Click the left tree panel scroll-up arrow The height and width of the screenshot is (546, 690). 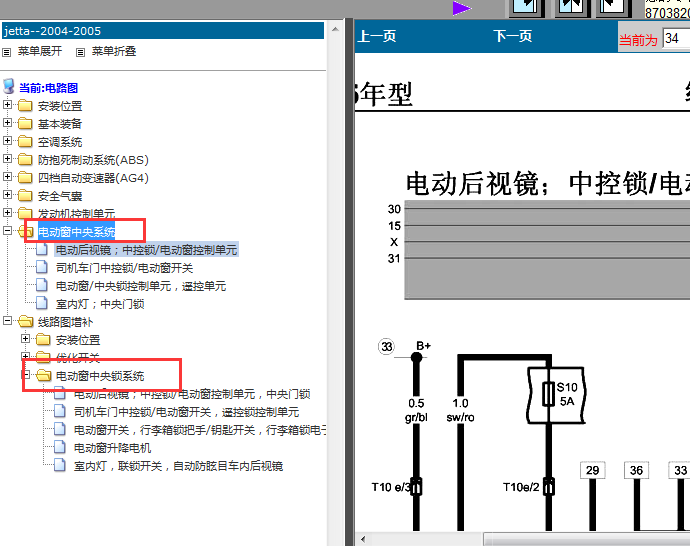tap(335, 29)
